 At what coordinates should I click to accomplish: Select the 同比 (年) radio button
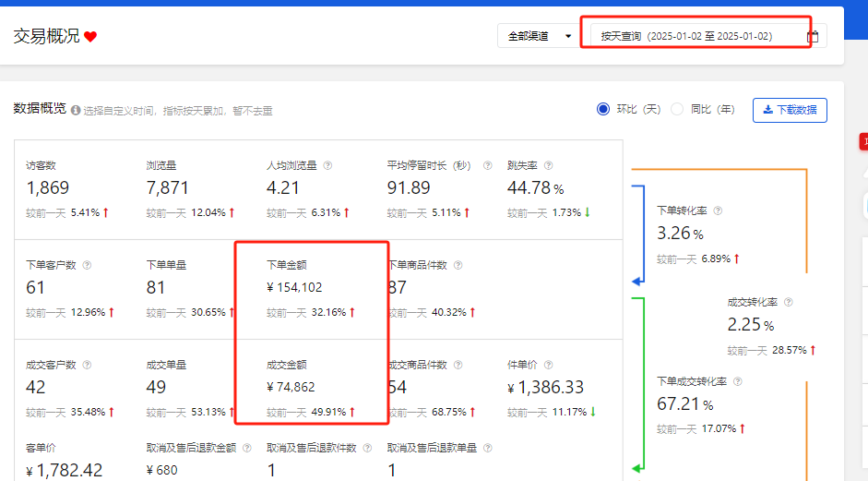pos(677,109)
